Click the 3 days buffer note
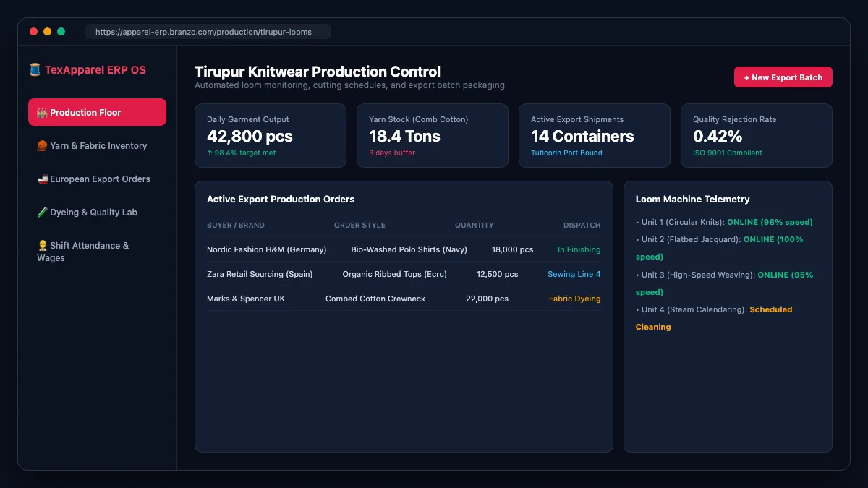This screenshot has width=868, height=488. pyautogui.click(x=392, y=153)
